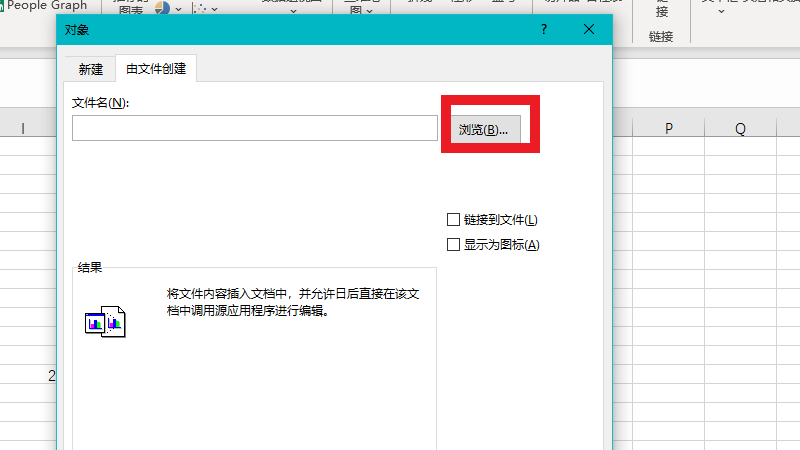Screen dimensions: 800x450
Task: Click the pie chart icon in ribbon
Action: coord(162,8)
